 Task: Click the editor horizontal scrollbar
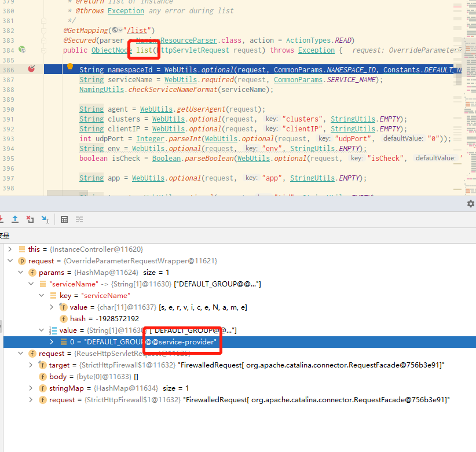67,193
